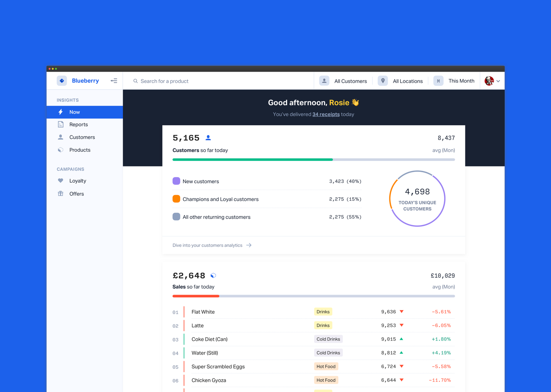Click the blue person icon beside 5,165
The height and width of the screenshot is (392, 551).
208,138
